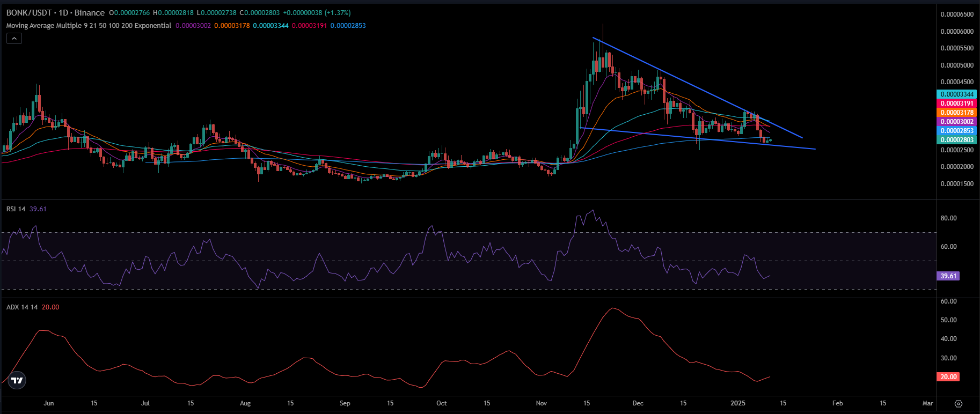Click the Jun label on time axis

pyautogui.click(x=49, y=403)
